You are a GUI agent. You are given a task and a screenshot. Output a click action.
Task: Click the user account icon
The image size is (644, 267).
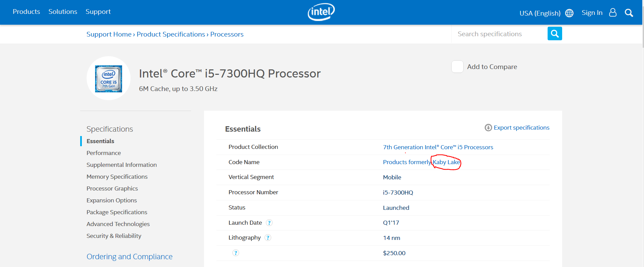click(x=613, y=13)
